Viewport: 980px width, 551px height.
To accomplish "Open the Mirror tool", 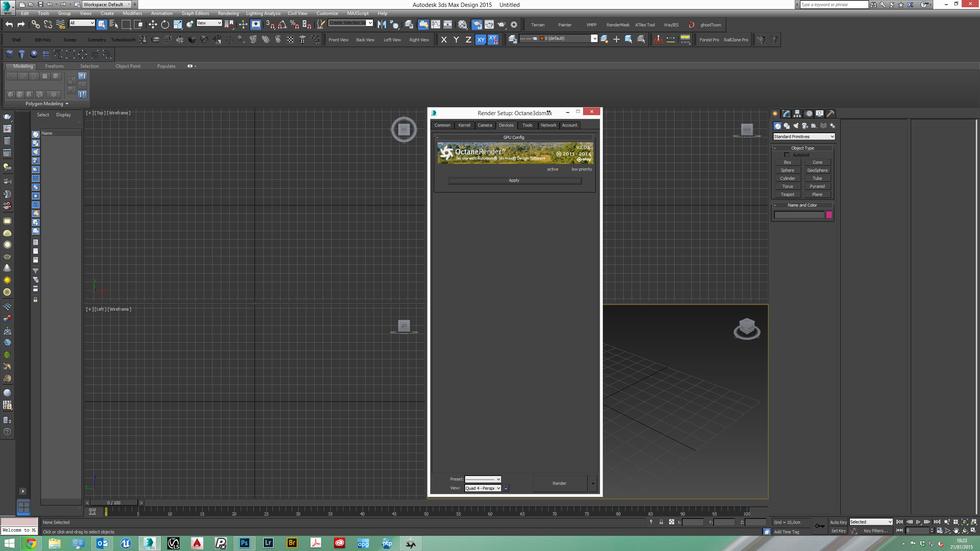I will [382, 24].
